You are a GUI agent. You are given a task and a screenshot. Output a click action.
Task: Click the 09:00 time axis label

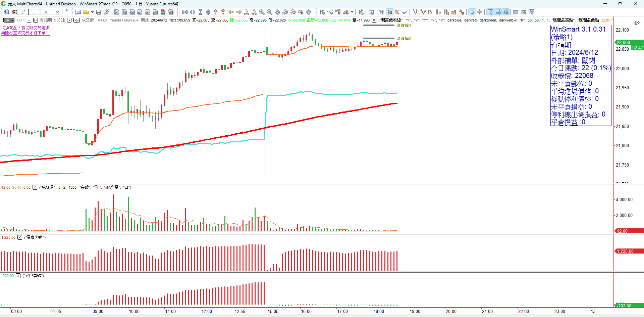[x=98, y=312]
